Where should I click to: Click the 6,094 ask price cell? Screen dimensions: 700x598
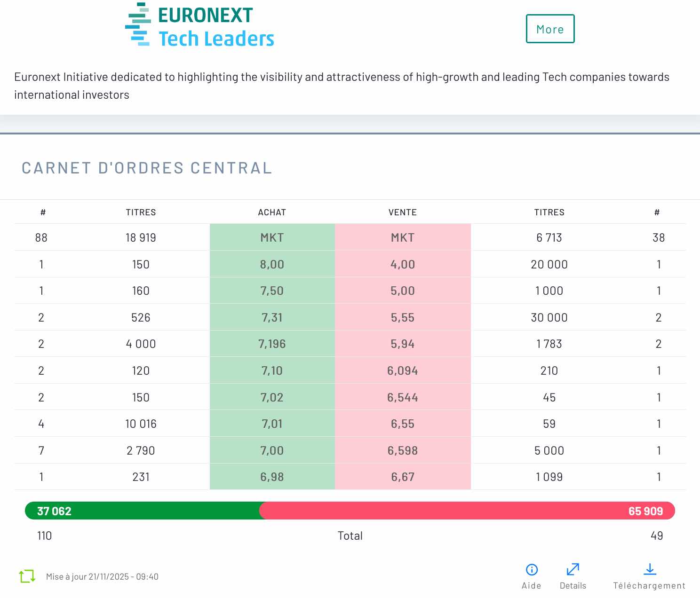[403, 371]
